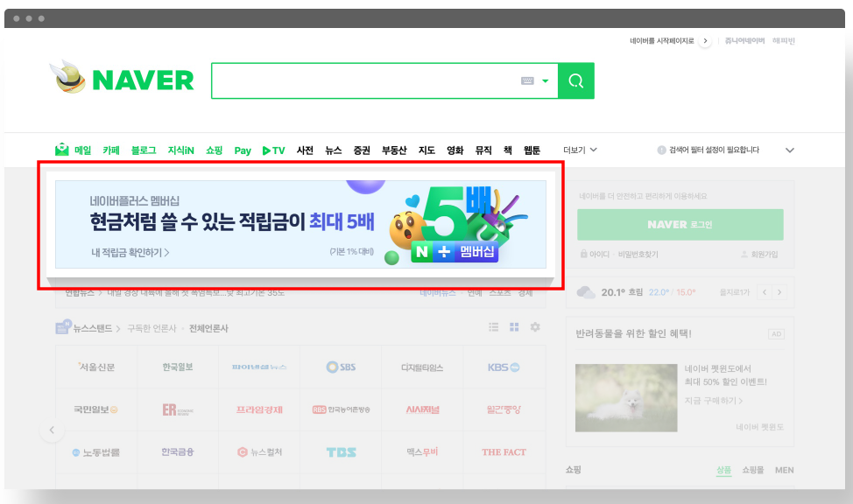Open Pay in the navigation bar
This screenshot has width=853, height=504.
click(x=243, y=150)
